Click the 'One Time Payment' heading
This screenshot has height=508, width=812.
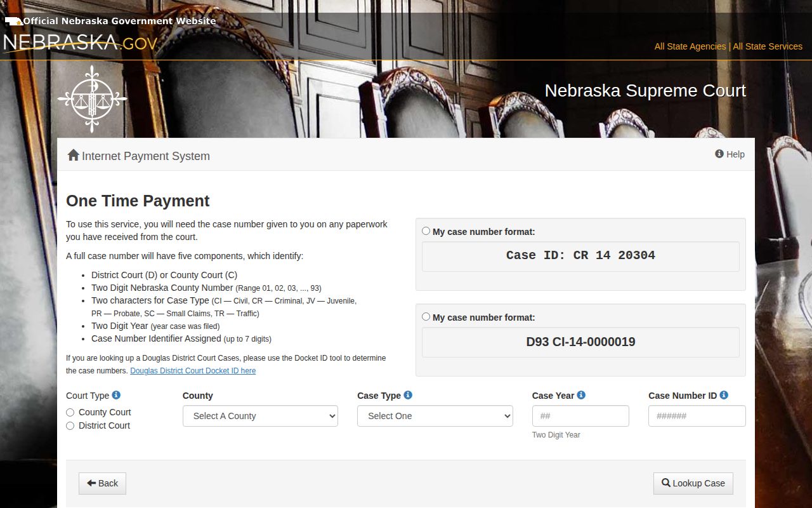pyautogui.click(x=138, y=201)
